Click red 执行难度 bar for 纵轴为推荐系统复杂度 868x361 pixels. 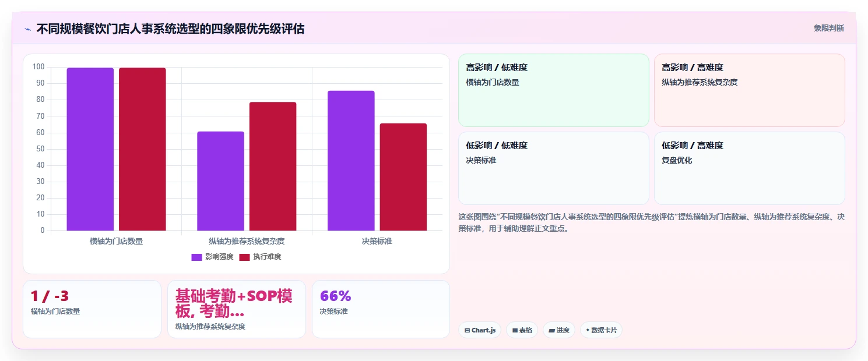click(x=273, y=167)
